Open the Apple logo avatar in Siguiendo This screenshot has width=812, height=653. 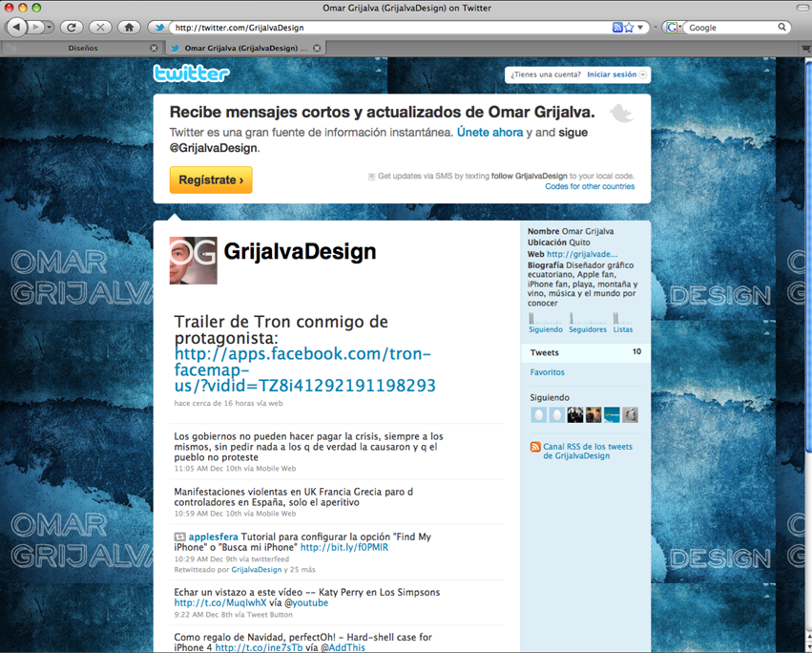(x=629, y=414)
